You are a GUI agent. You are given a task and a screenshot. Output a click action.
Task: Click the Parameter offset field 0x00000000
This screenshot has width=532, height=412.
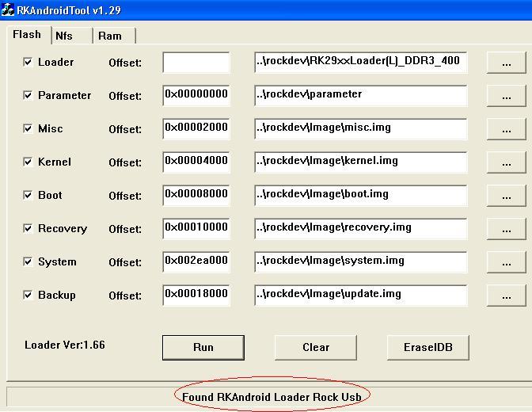(196, 96)
